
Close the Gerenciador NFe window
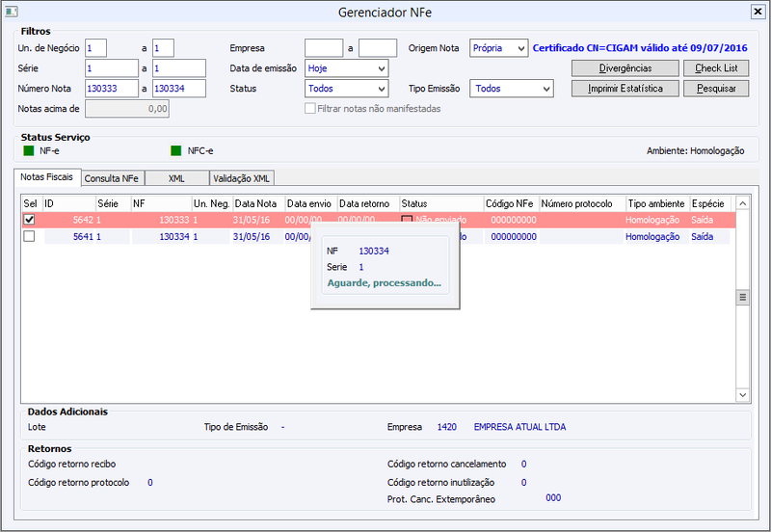(x=758, y=12)
